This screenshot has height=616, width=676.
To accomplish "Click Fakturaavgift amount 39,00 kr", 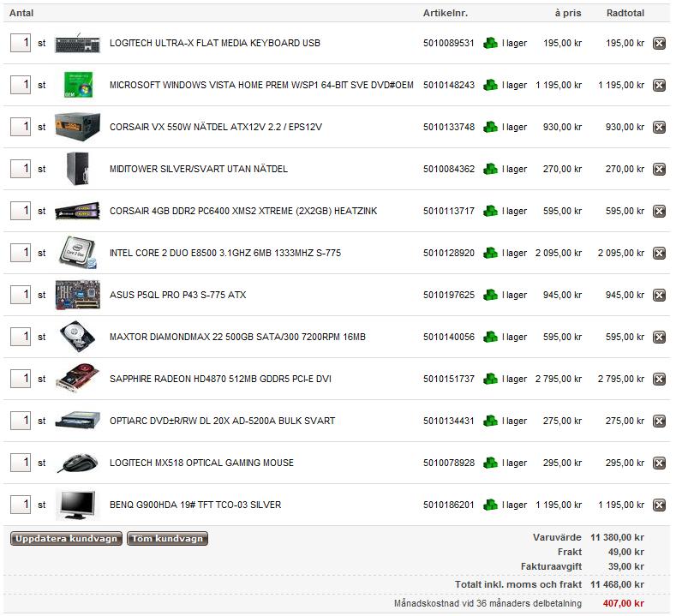I will (x=626, y=566).
